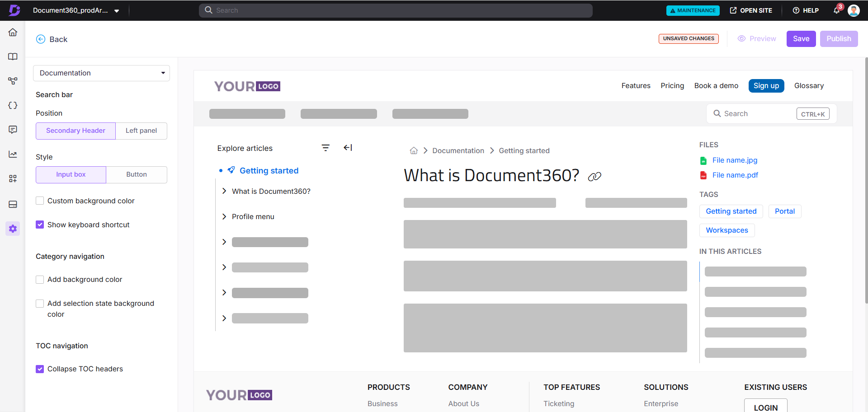Uncheck Show keyboard shortcut
The width and height of the screenshot is (868, 412).
pos(40,225)
